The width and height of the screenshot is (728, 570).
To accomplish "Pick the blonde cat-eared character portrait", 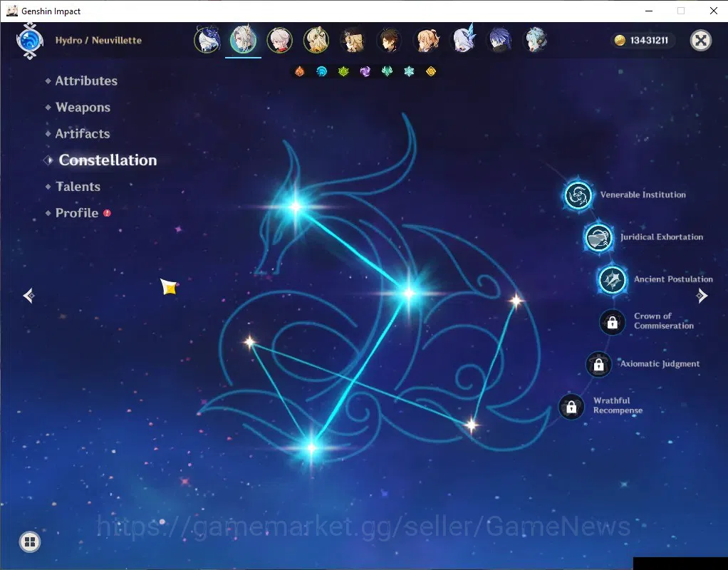I will 316,40.
